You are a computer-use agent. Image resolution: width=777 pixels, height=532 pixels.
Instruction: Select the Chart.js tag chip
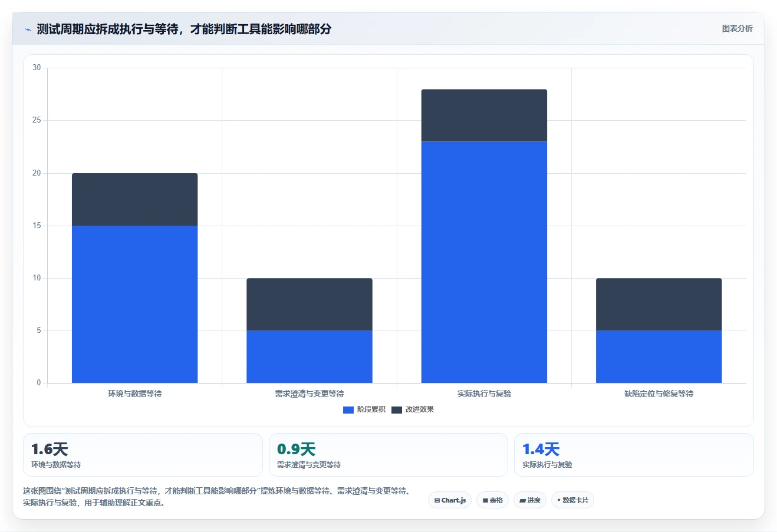click(x=450, y=500)
